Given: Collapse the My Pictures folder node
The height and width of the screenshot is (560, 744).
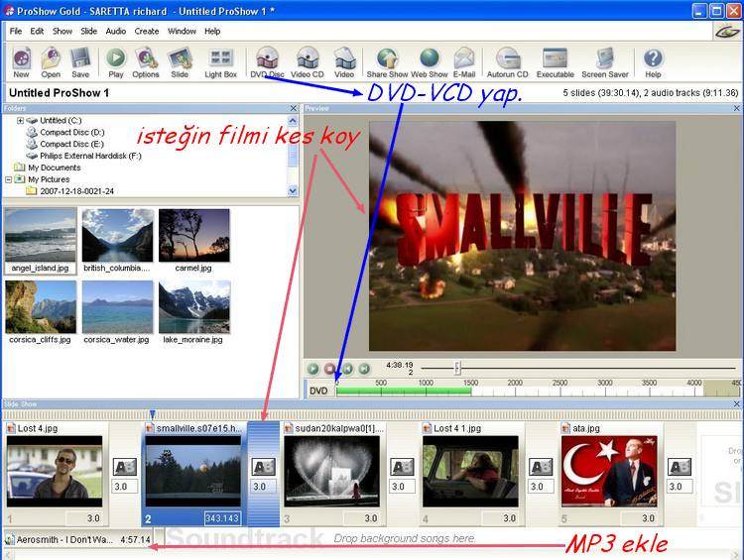Looking at the screenshot, I should [9, 179].
